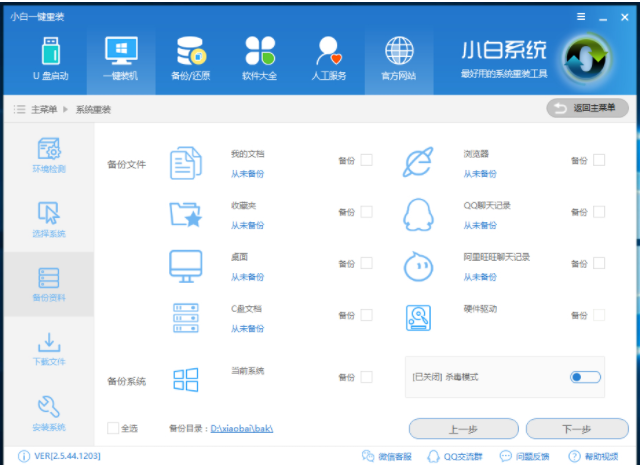This screenshot has width=642, height=465.
Task: Check the 收藏夹 backup checkbox
Action: pyautogui.click(x=366, y=212)
